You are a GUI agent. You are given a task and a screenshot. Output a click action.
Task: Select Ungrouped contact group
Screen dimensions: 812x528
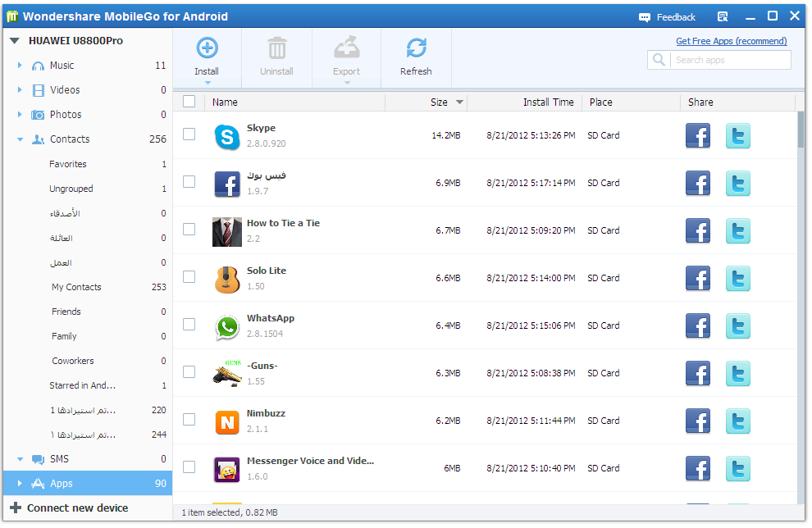(x=71, y=189)
